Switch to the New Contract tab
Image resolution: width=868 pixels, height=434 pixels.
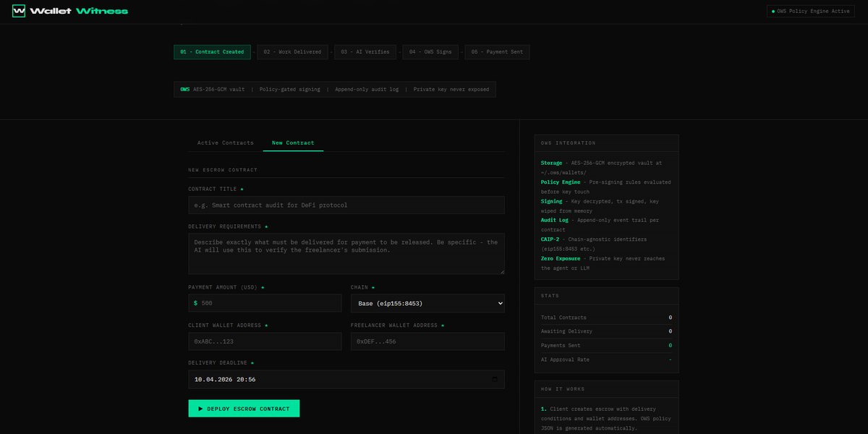point(293,143)
